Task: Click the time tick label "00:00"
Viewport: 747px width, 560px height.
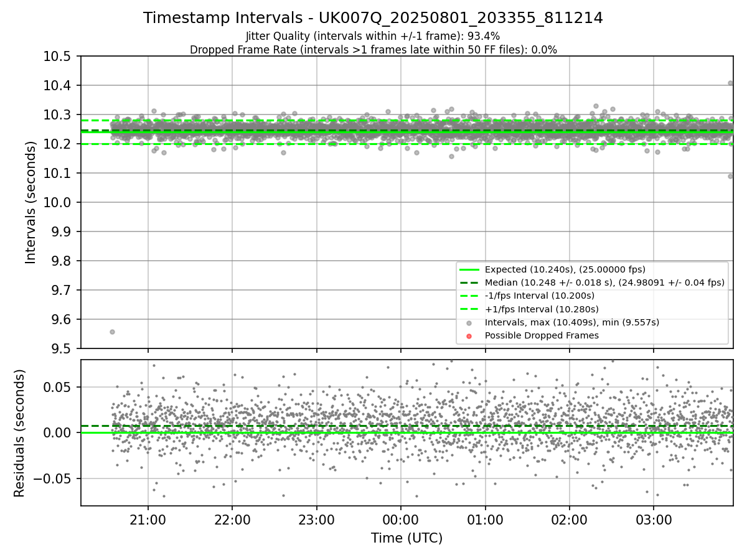Action: 401,519
